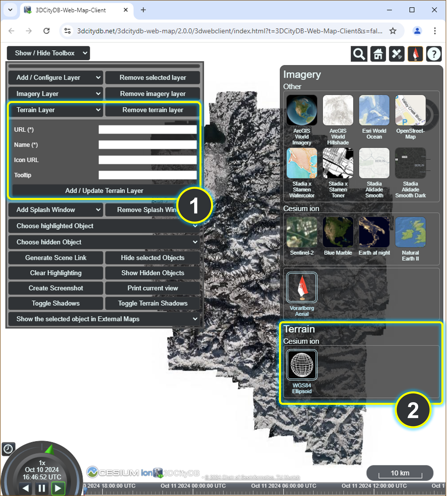Screen dimensions: 448x496
Task: Toggle Terrain Shadows
Action: [153, 303]
